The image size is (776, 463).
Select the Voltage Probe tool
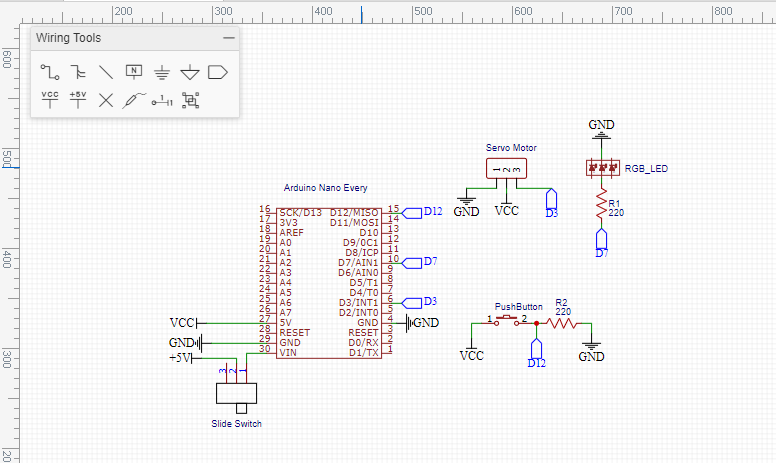(134, 100)
